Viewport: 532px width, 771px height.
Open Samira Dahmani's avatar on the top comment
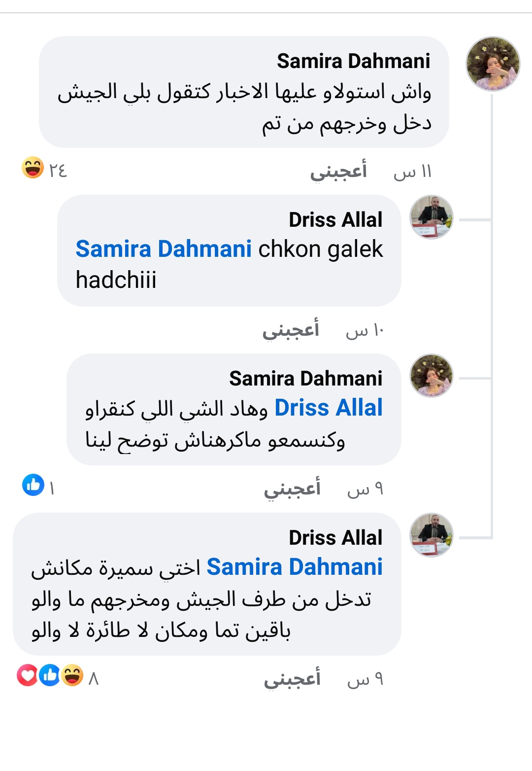493,64
